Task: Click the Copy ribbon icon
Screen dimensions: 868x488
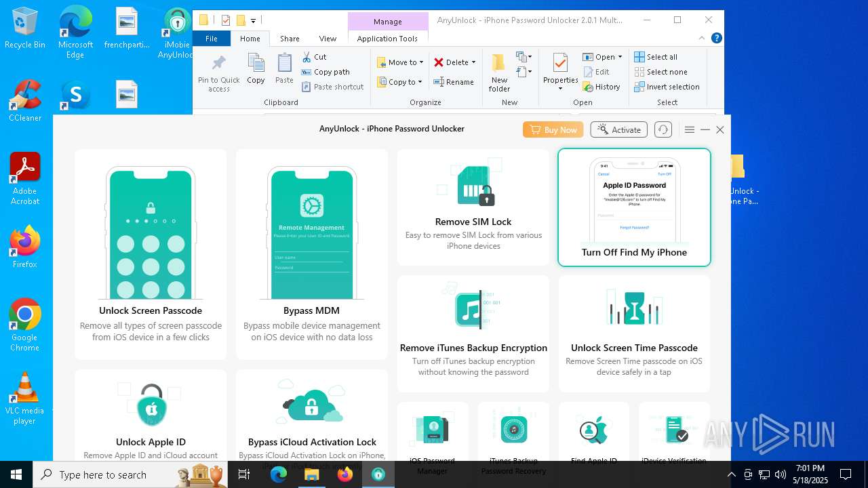Action: [x=256, y=68]
